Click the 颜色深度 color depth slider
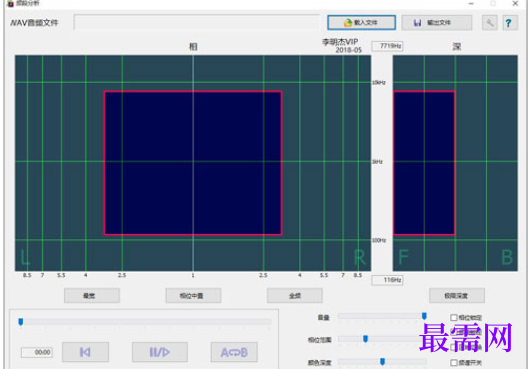This screenshot has height=369, width=531. pos(382,362)
